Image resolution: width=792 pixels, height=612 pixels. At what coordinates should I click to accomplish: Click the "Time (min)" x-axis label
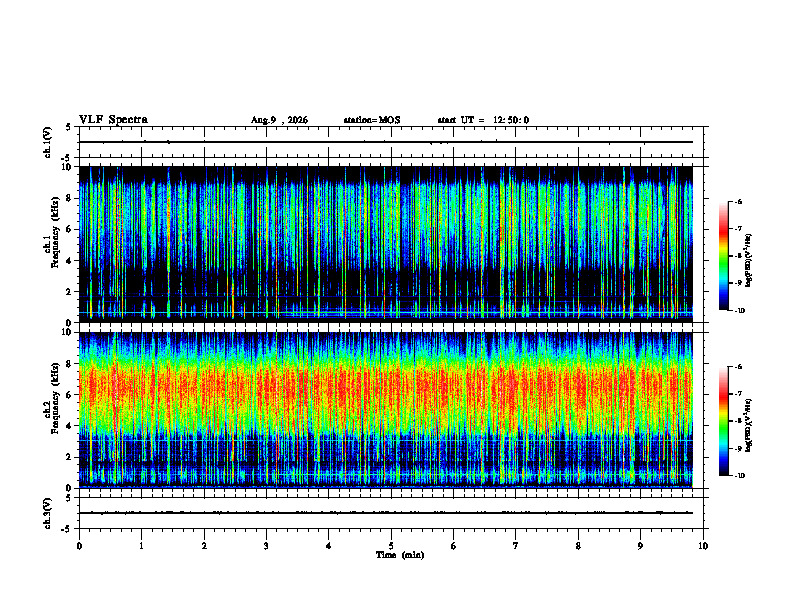coord(400,555)
